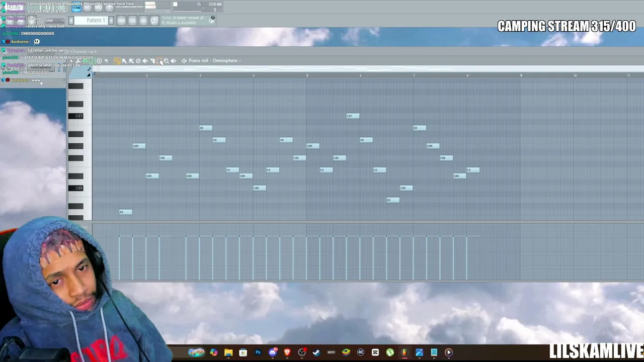Open the pattern arrow menu left of Pattern 1
The height and width of the screenshot is (362, 644).
(x=71, y=21)
